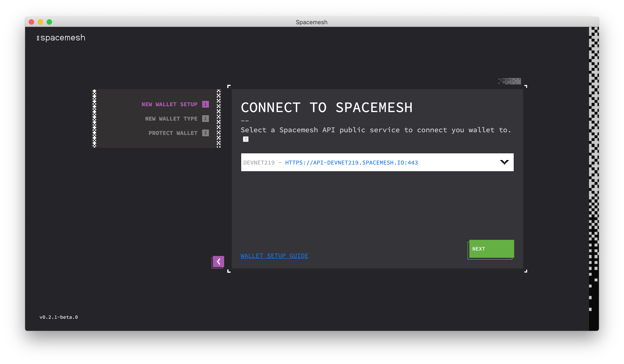
Task: Click the spacemesh logo
Action: (x=61, y=38)
